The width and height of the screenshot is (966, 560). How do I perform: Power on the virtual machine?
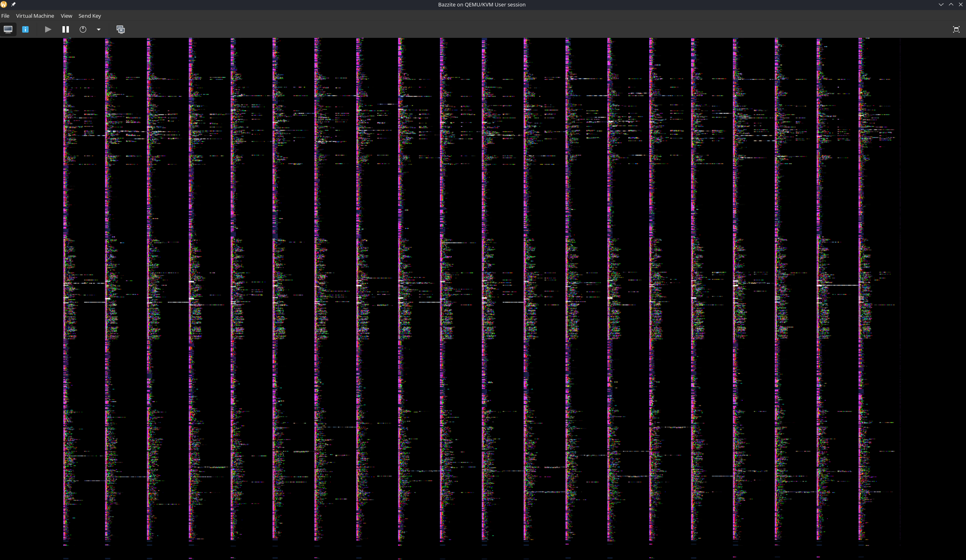click(48, 29)
